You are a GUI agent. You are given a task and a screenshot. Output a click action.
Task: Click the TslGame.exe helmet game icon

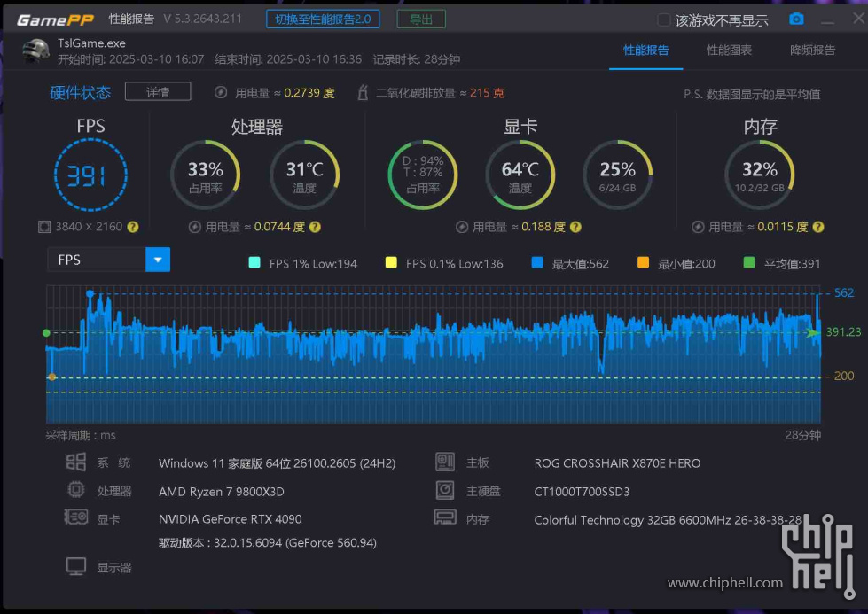click(35, 51)
